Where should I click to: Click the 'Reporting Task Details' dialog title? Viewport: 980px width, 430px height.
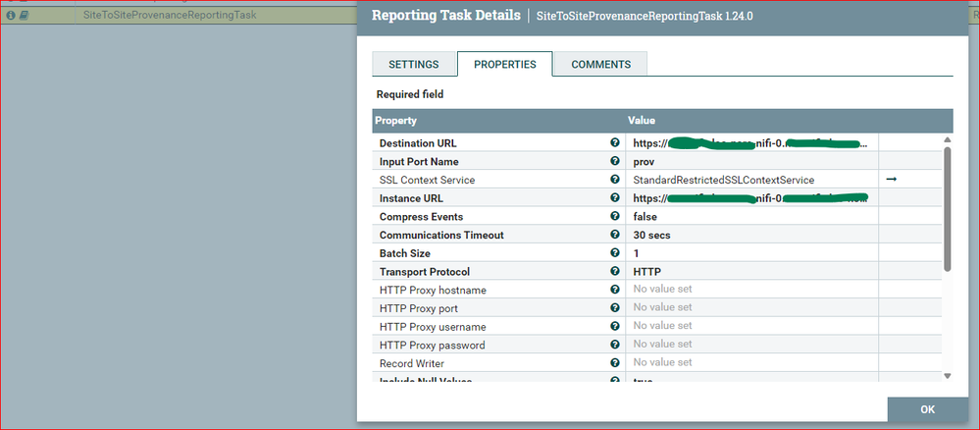(445, 15)
